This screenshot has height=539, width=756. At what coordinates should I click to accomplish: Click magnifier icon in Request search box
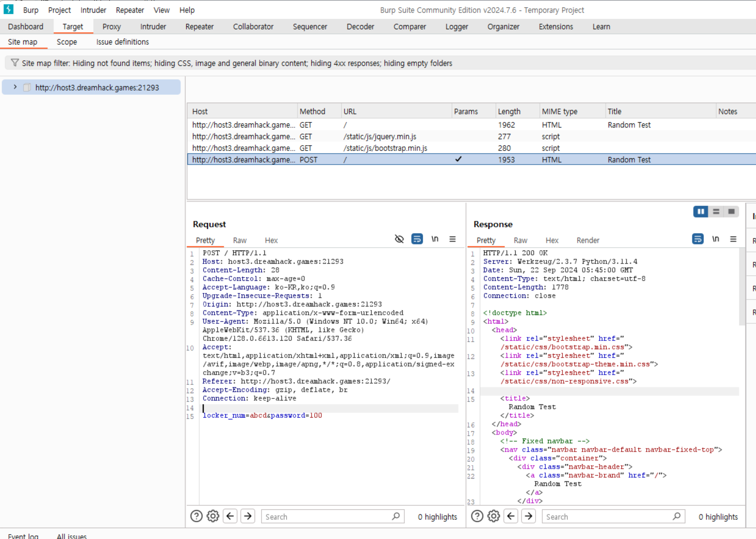396,516
